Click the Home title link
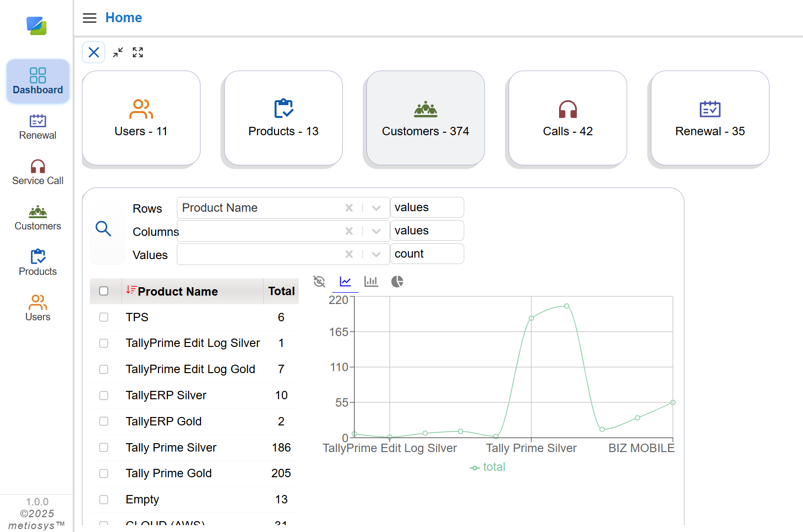 [123, 18]
